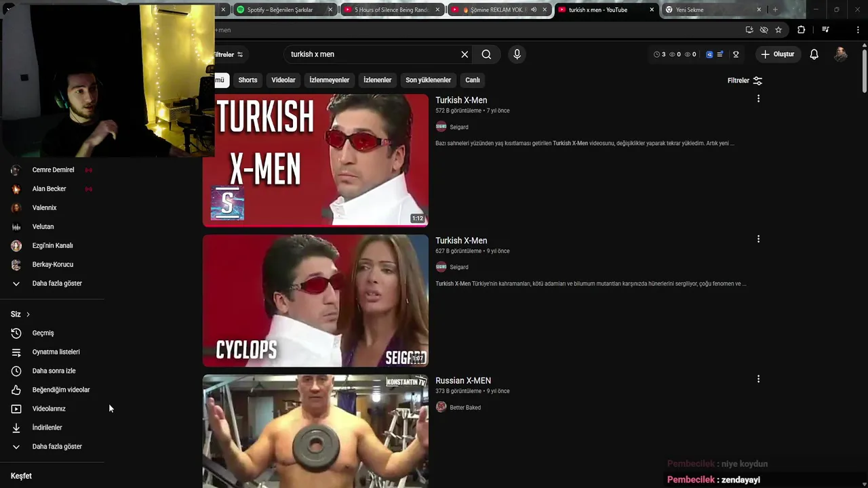Image resolution: width=868 pixels, height=488 pixels.
Task: Open Berkay-Korucu subscription
Action: pyautogui.click(x=52, y=265)
